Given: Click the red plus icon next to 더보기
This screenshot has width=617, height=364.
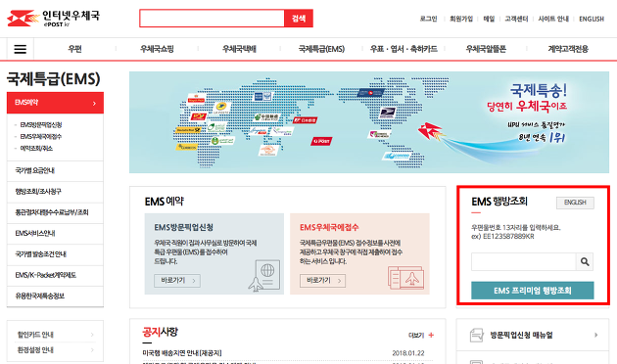Looking at the screenshot, I should [x=431, y=335].
